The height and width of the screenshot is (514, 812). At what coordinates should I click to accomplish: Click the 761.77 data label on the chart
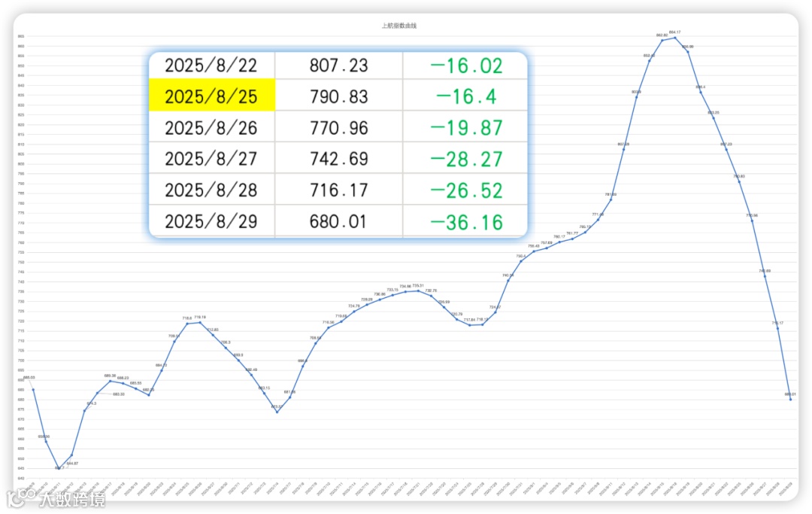click(x=571, y=233)
